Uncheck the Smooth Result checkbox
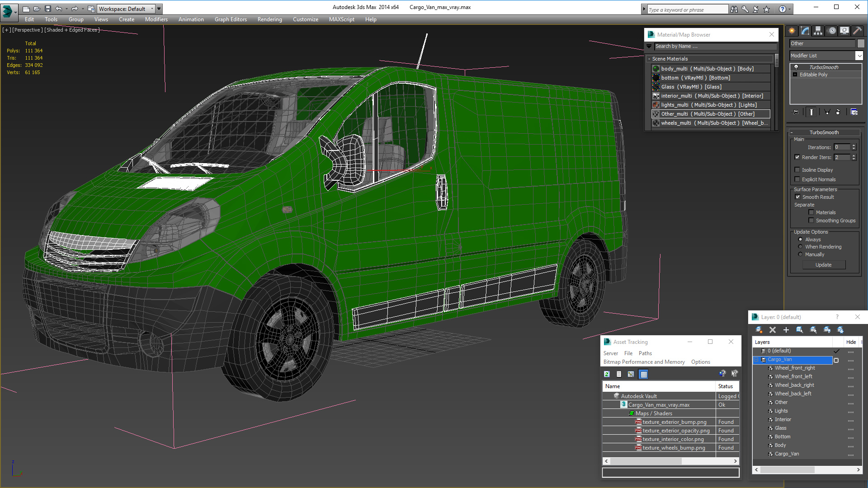The image size is (868, 488). [x=798, y=197]
